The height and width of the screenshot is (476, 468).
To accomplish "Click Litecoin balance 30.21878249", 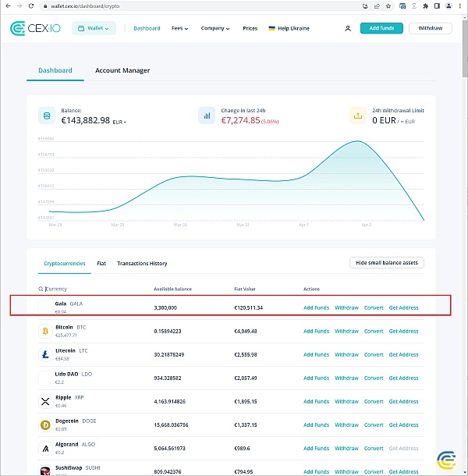I will (169, 354).
